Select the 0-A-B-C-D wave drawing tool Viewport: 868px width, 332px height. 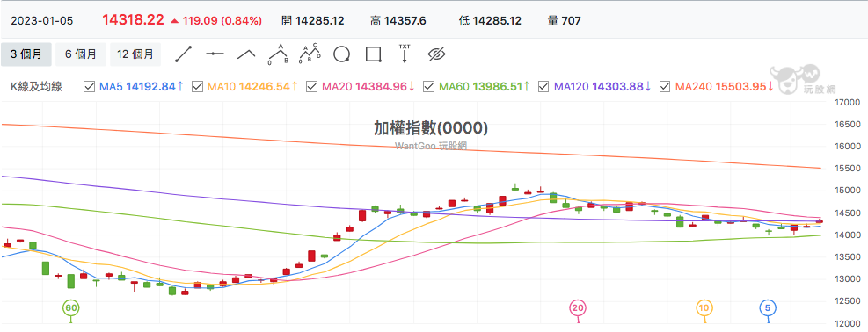[310, 54]
